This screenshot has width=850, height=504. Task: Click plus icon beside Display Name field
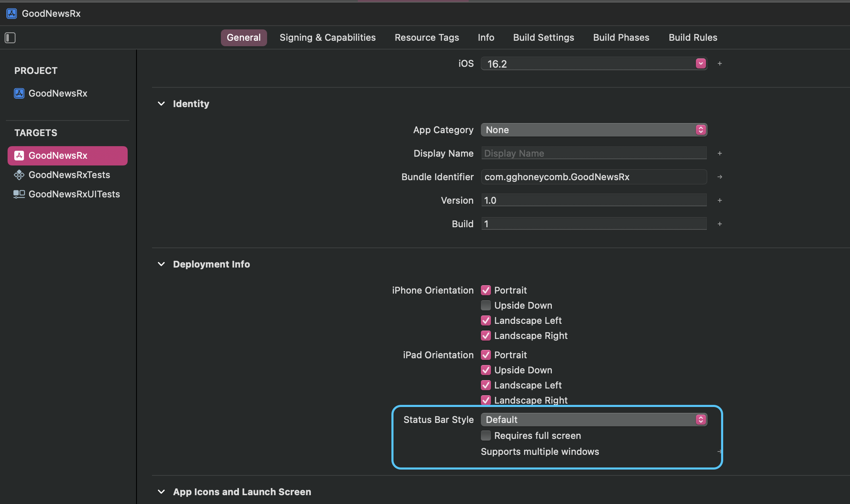pos(719,153)
